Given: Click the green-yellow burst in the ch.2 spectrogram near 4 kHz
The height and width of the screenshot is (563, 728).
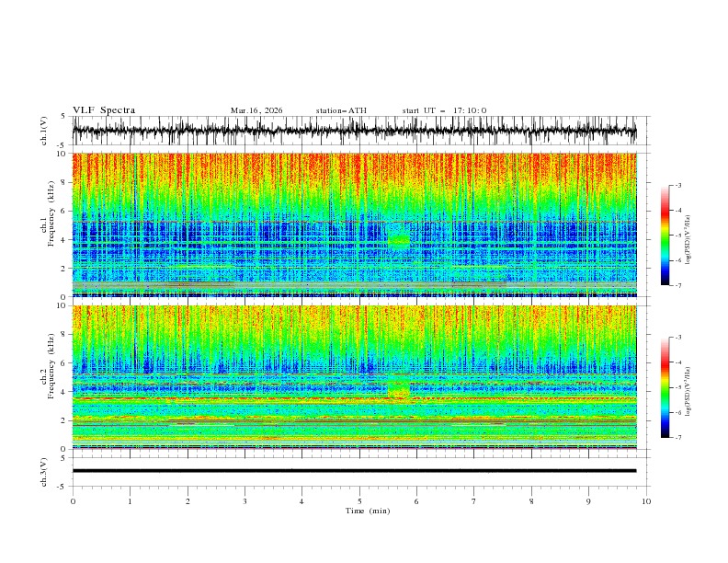Looking at the screenshot, I should 399,389.
